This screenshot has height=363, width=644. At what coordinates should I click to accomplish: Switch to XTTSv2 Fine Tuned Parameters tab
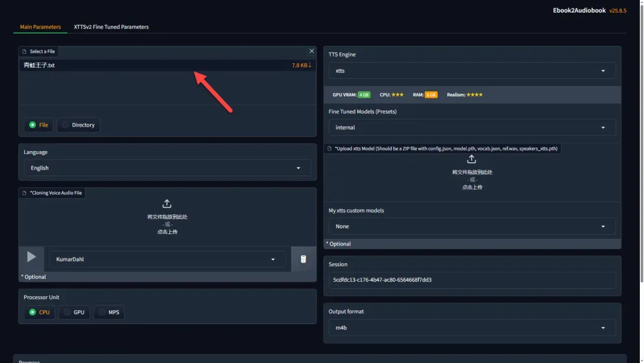tap(112, 27)
